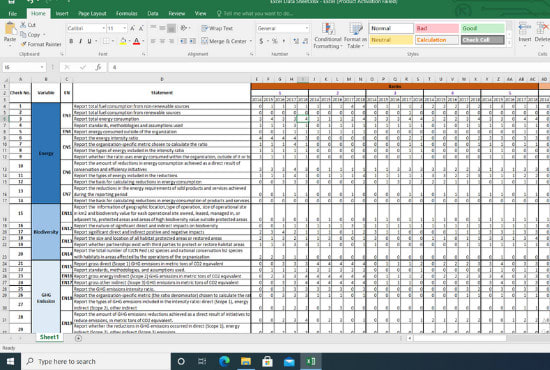Apply Percent Style icon
Screen dimensions: 550x370
[275, 41]
